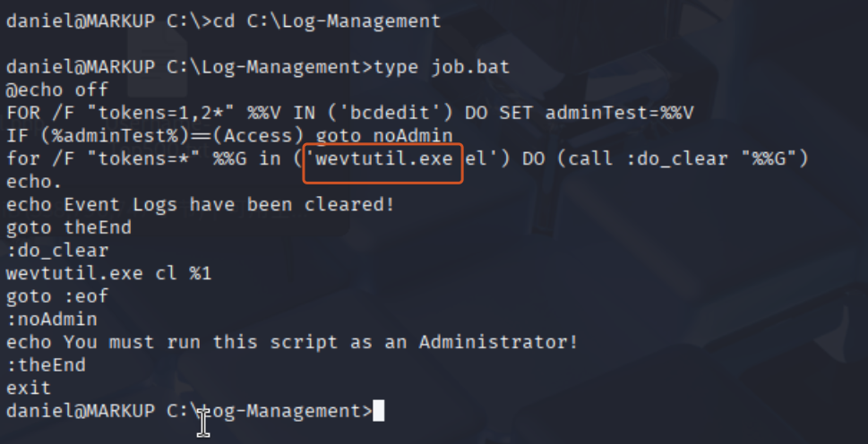Click 'adminTest=%%V' at end of FOR line

[x=620, y=113]
